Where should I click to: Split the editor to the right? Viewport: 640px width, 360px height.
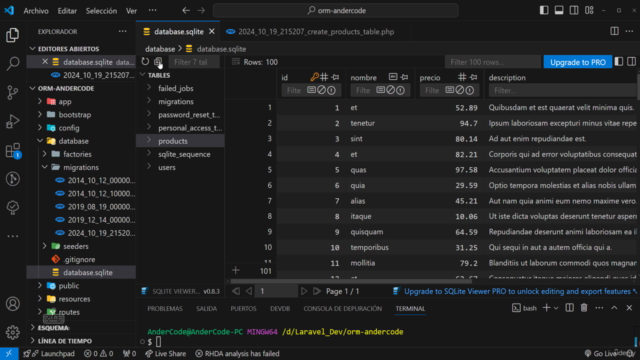click(614, 31)
